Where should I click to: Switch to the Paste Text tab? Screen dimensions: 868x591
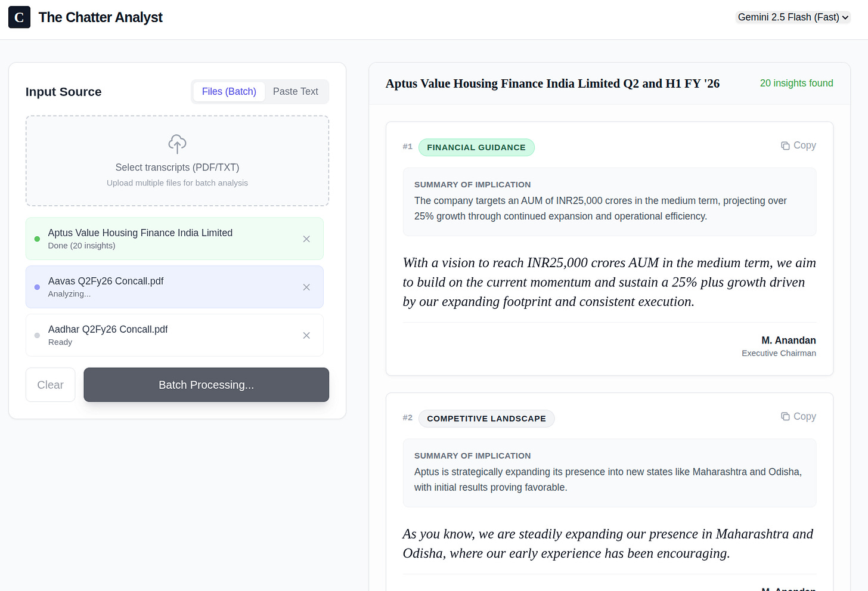click(296, 91)
